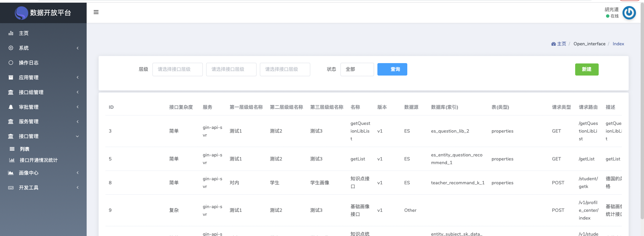This screenshot has width=644, height=236.
Task: Click the ID column header
Action: 111,107
